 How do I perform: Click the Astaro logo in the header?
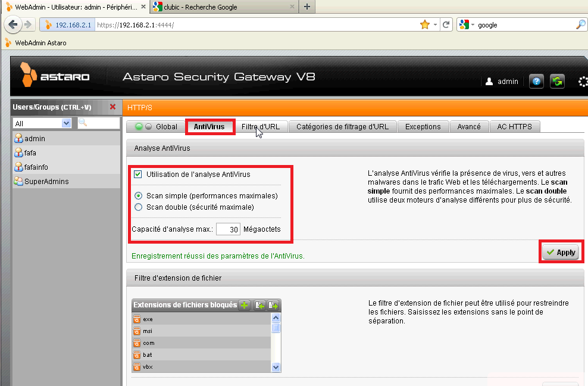[55, 74]
